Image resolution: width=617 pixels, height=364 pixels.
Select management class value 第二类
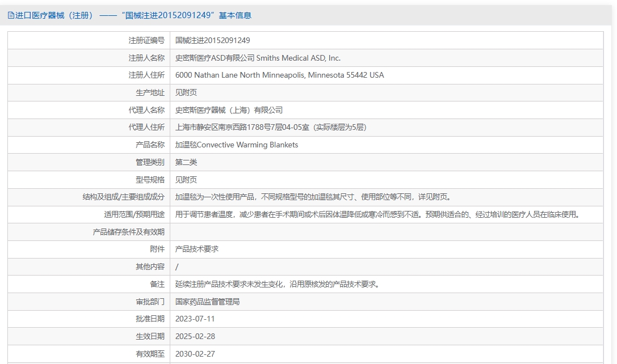(186, 162)
